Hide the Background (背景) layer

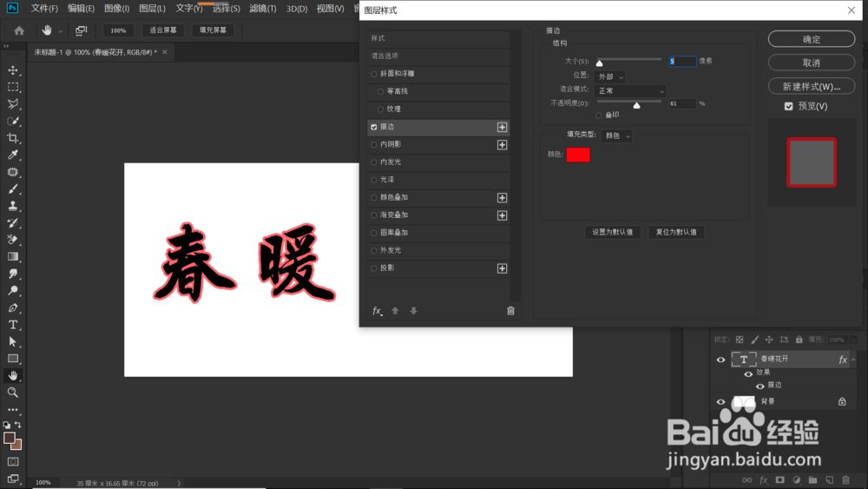(x=720, y=401)
